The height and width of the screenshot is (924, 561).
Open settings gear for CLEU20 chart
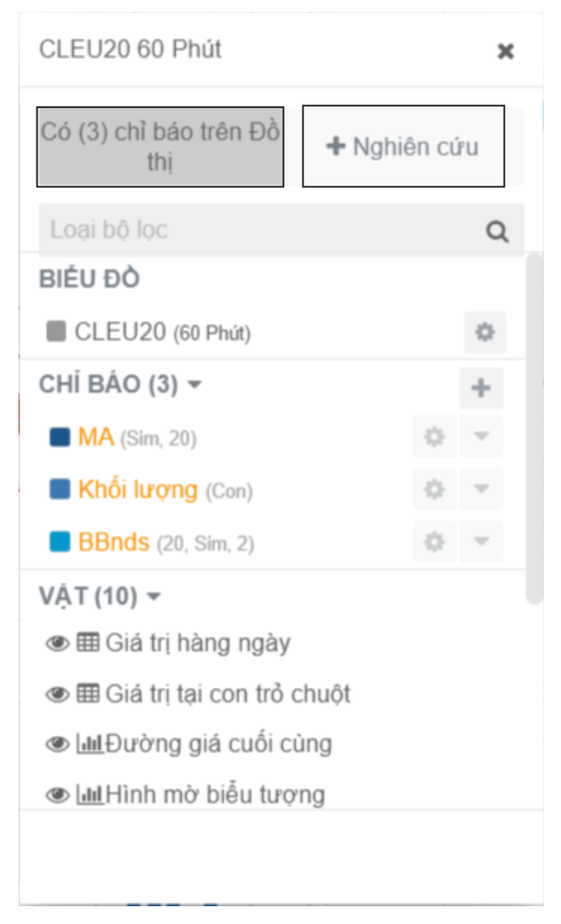pos(485,333)
